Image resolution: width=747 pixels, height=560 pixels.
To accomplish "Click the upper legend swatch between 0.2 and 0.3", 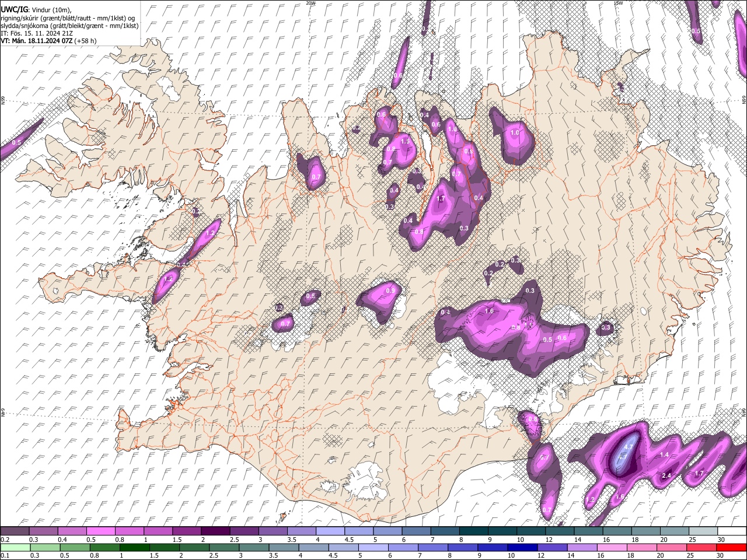I will [15, 531].
